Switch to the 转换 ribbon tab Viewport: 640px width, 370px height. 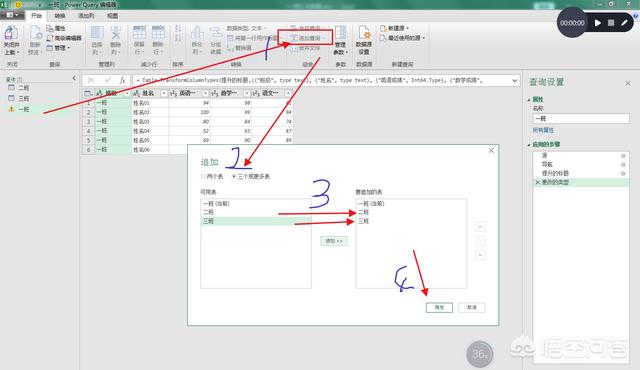[60, 16]
